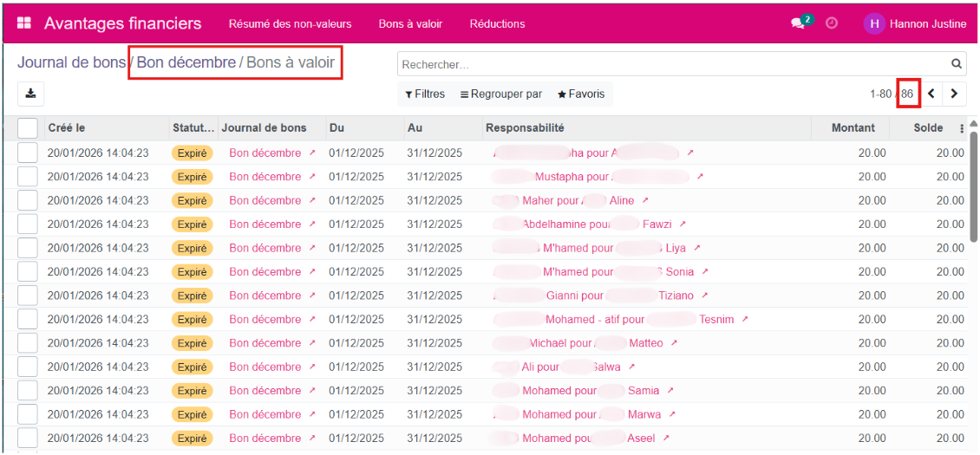The width and height of the screenshot is (980, 455).
Task: Open the Favoris dropdown
Action: 581,94
